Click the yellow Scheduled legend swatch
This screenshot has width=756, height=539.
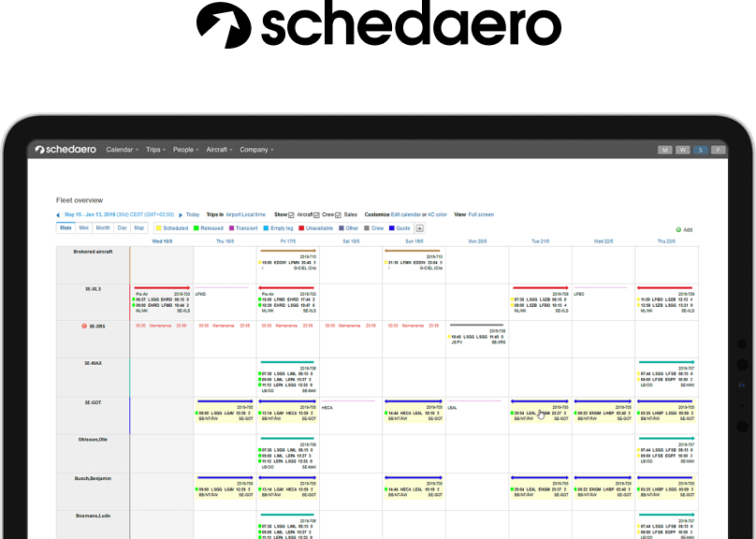click(159, 228)
